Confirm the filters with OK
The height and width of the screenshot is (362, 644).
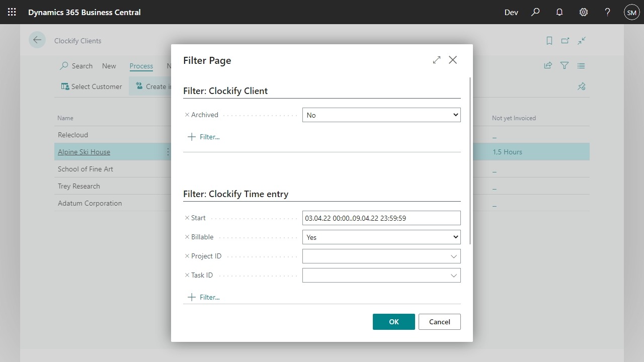click(x=393, y=322)
